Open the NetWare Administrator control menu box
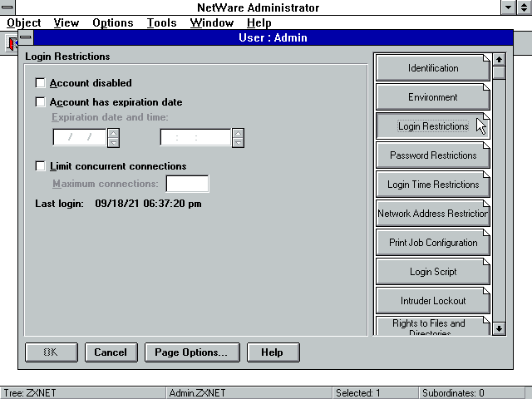532x399 pixels. 7,7
